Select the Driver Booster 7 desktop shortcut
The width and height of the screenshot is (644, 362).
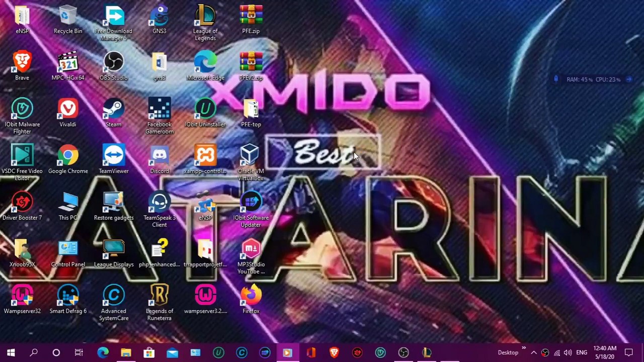pyautogui.click(x=22, y=207)
